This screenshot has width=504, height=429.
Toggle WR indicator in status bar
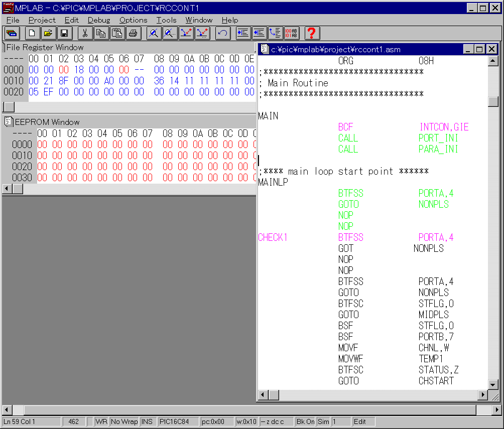pos(101,421)
